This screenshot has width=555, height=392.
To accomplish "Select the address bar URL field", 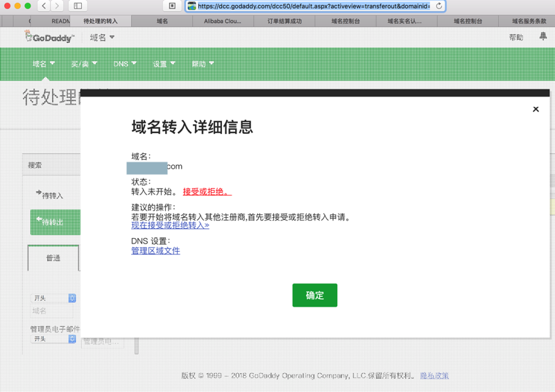I will 314,6.
